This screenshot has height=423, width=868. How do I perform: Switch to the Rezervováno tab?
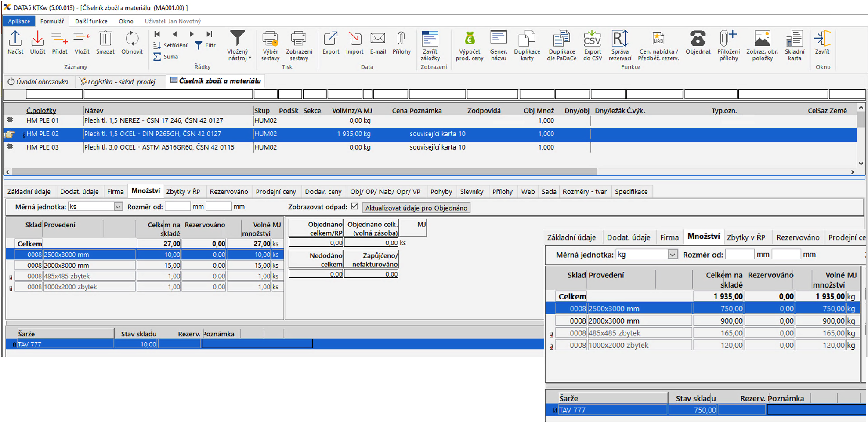pyautogui.click(x=228, y=192)
